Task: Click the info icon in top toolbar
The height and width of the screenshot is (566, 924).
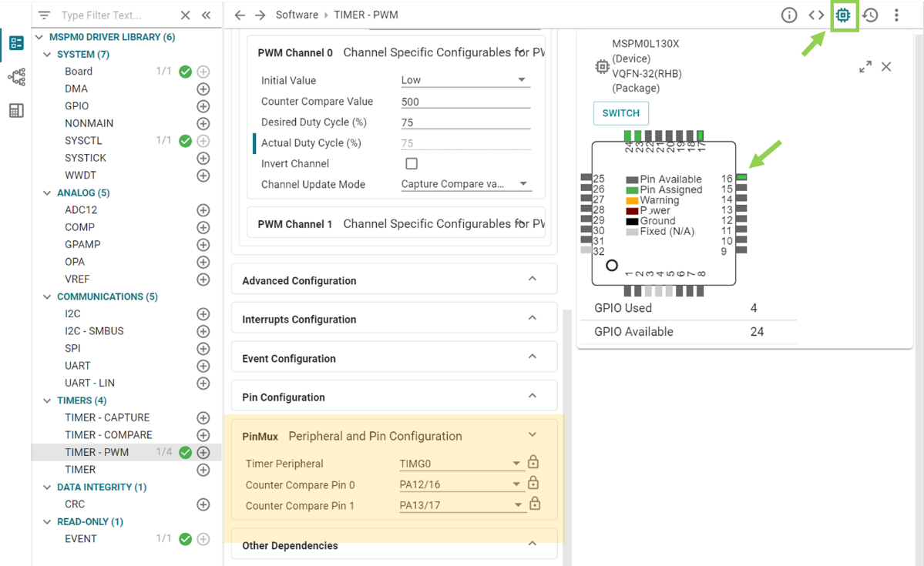Action: (x=789, y=15)
